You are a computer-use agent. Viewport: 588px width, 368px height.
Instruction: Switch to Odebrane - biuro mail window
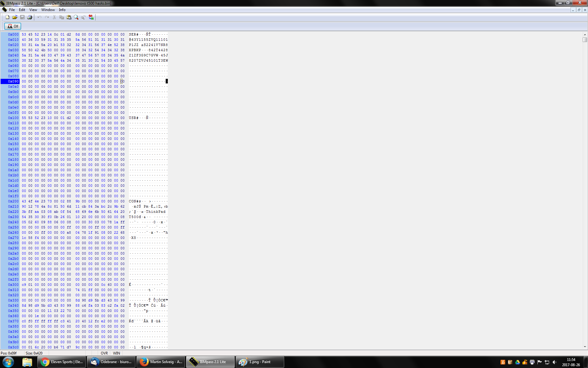(x=111, y=362)
